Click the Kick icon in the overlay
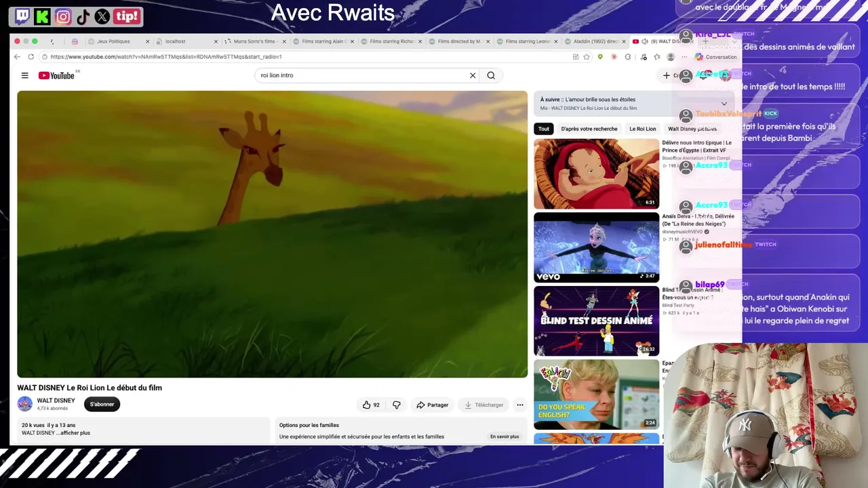This screenshot has width=868, height=488. click(x=43, y=16)
